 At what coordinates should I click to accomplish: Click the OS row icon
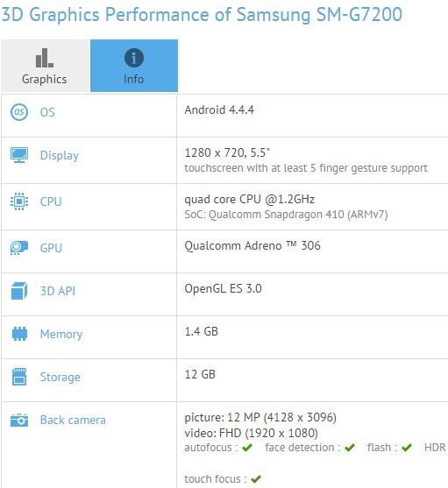click(x=19, y=112)
